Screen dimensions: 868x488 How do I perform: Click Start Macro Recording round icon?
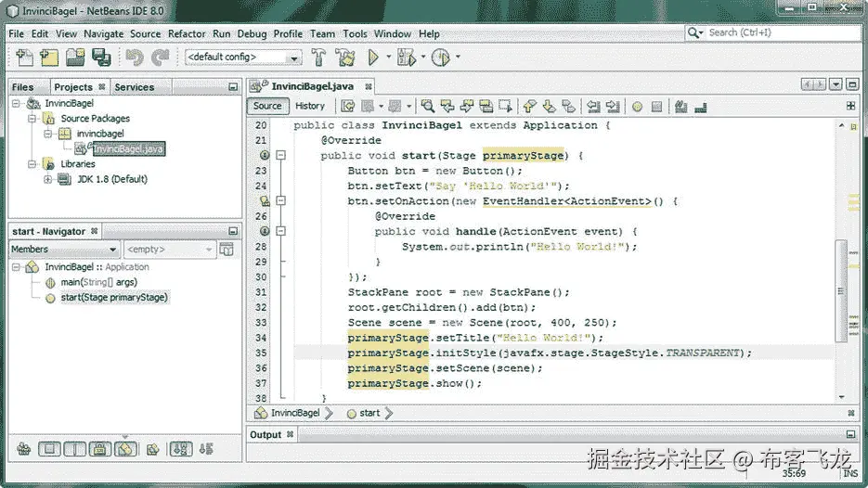point(637,107)
